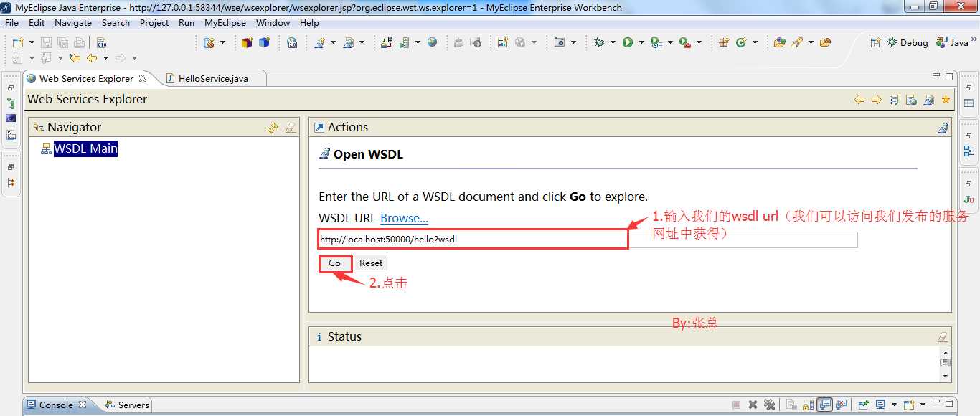Click the Status pane clear icon
The width and height of the screenshot is (980, 416).
943,336
